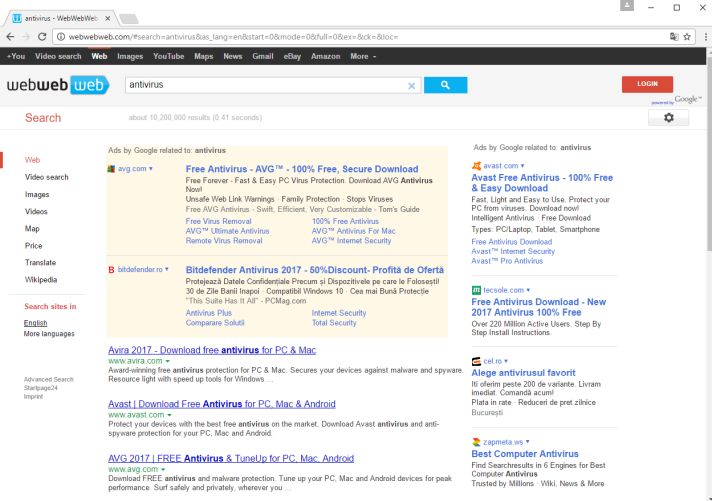
Task: Open a new browser tab
Action: point(129,19)
